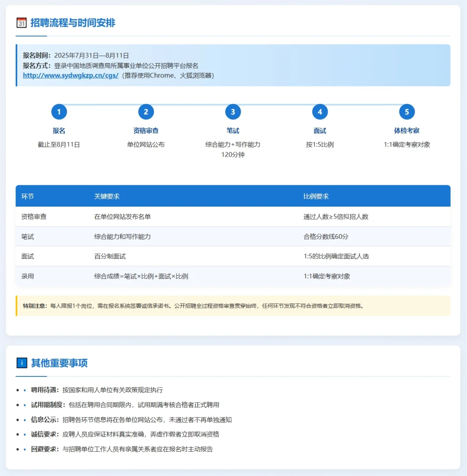Click the 招聘流程与时间安排 heading
Viewport: 467px width, 476px height.
click(x=73, y=23)
